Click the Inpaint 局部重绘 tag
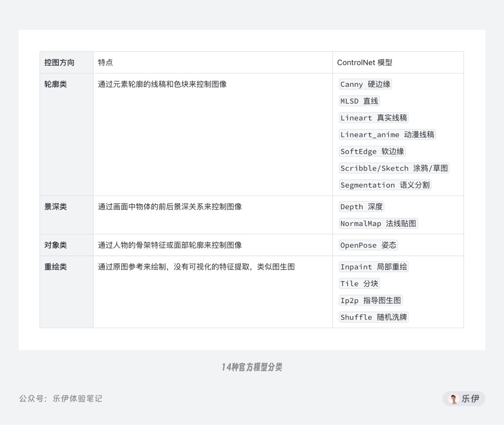The image size is (504, 425). pyautogui.click(x=373, y=267)
